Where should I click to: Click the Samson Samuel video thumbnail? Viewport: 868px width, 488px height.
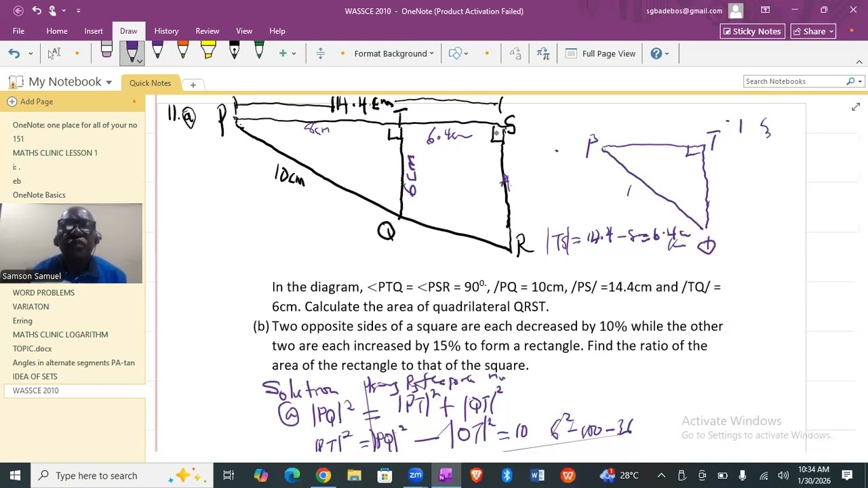71,243
